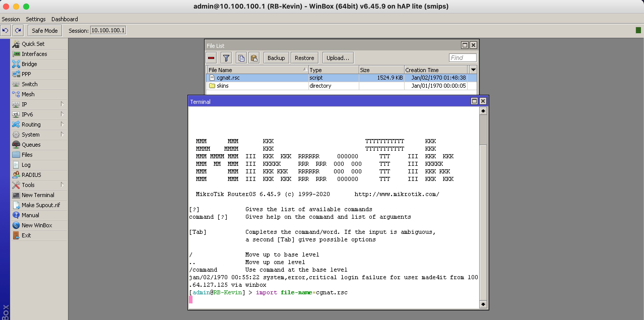Sort by Creation Time column header

pyautogui.click(x=436, y=70)
